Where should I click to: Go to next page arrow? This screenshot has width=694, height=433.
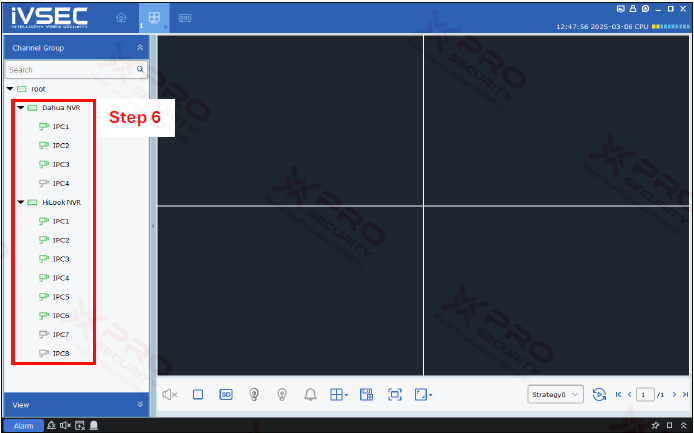674,394
